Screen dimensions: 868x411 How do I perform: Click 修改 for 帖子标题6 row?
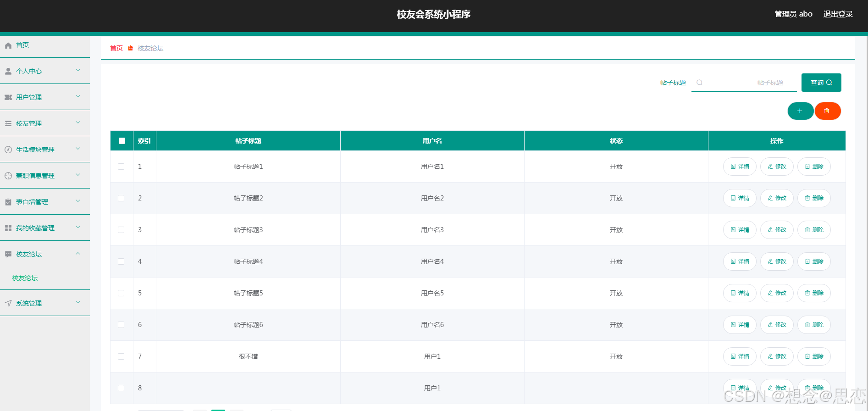777,325
